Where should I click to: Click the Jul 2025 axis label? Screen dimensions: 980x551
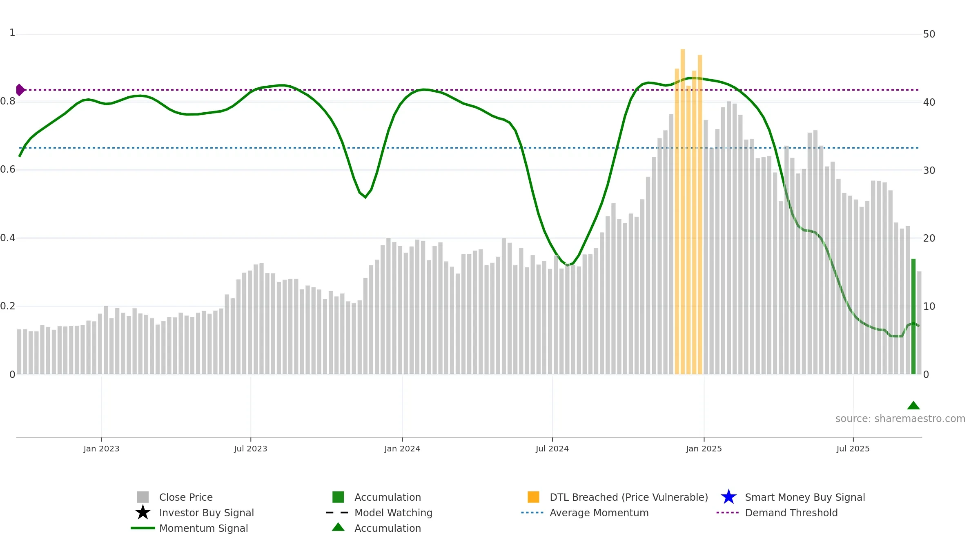(x=853, y=449)
